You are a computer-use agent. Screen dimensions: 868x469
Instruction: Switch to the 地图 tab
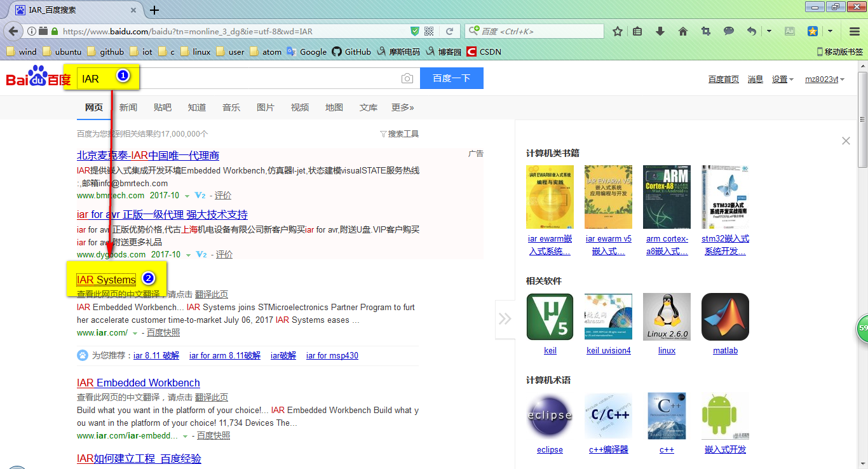point(334,107)
